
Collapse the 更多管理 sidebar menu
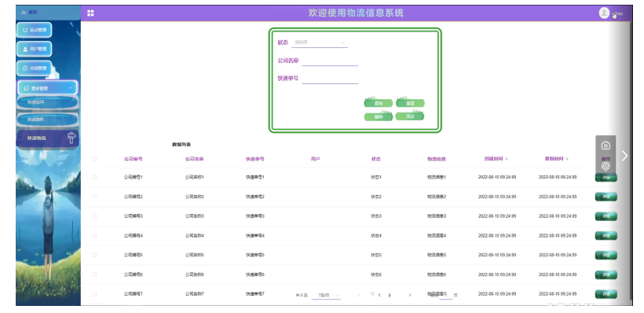coord(47,88)
